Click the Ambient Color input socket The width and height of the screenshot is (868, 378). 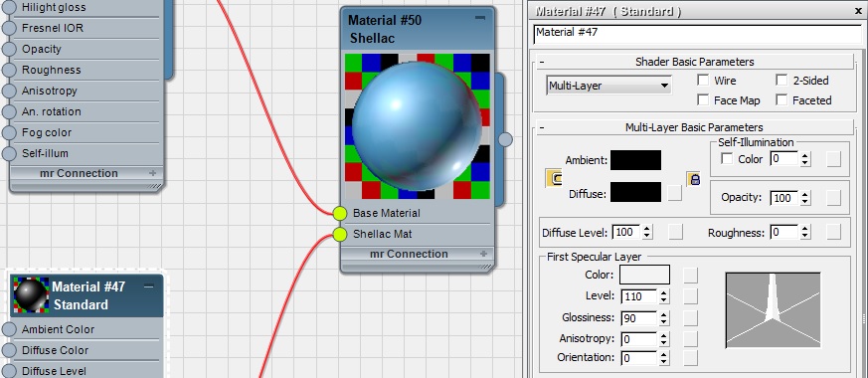(x=9, y=329)
